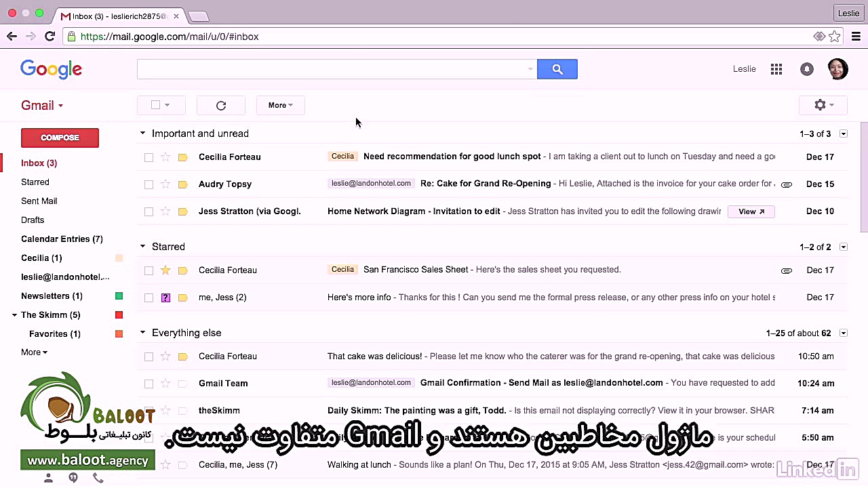The height and width of the screenshot is (488, 868).
Task: Open attachment icon on Cake for Grand Re-Opening
Action: [787, 184]
